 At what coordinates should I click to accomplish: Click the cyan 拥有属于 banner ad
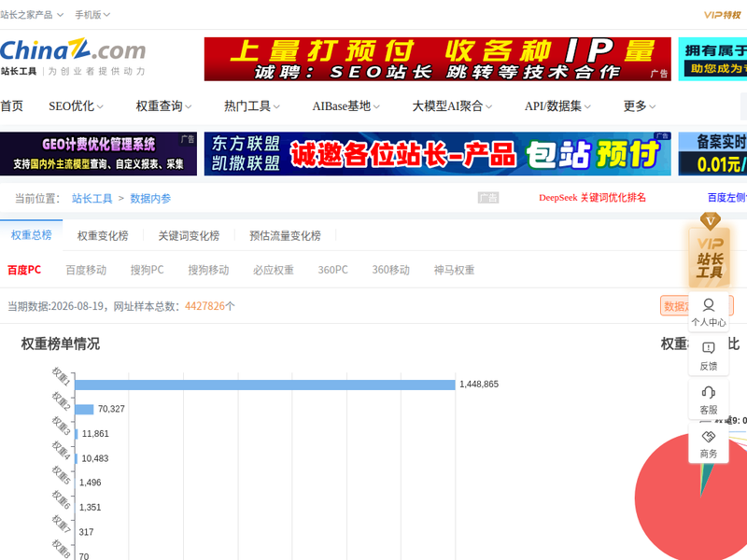(x=712, y=59)
